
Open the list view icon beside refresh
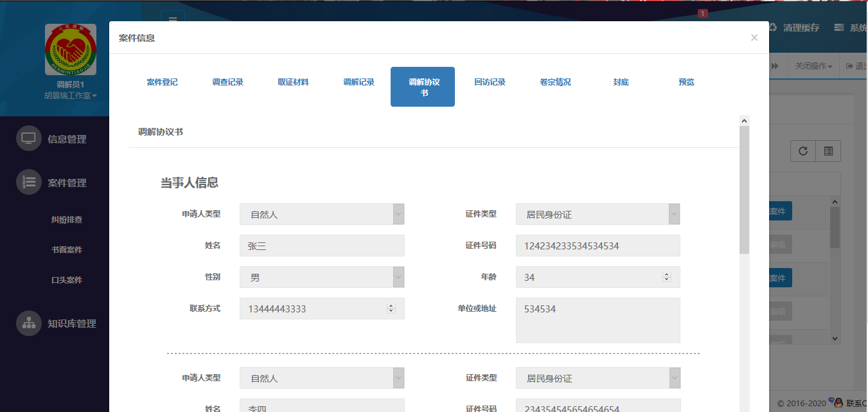[828, 150]
